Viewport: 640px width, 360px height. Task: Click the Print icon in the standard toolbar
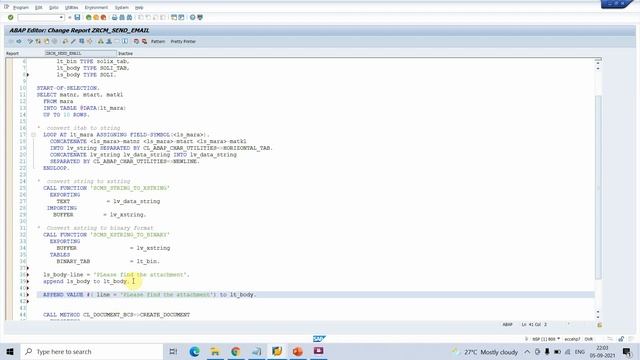114,18
